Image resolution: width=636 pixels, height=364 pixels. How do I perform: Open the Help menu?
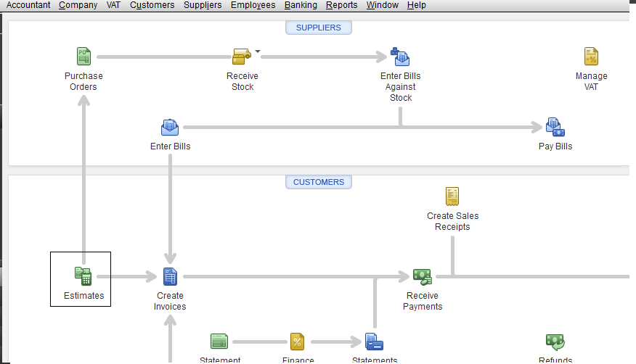click(x=417, y=5)
